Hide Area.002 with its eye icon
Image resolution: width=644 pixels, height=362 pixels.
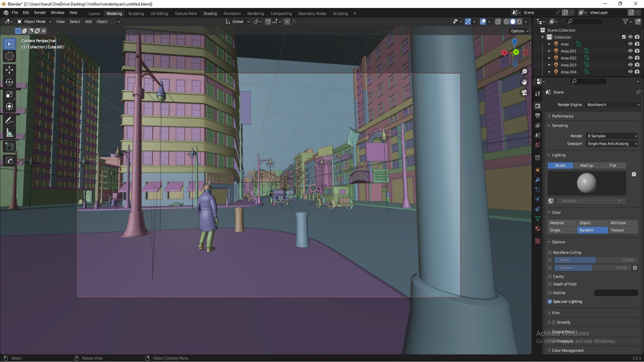(630, 58)
